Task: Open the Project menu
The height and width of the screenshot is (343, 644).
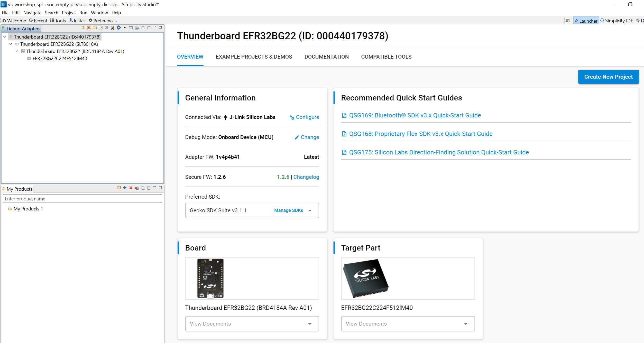Action: (x=69, y=13)
